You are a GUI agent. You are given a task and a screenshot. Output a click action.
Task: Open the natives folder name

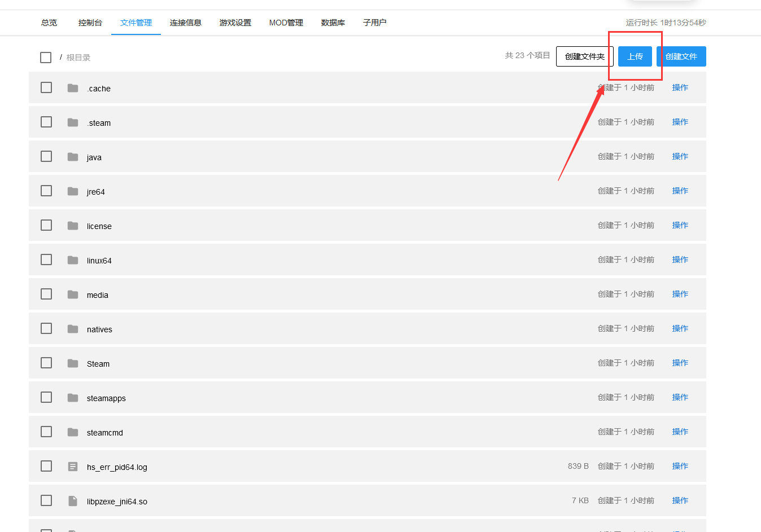99,329
